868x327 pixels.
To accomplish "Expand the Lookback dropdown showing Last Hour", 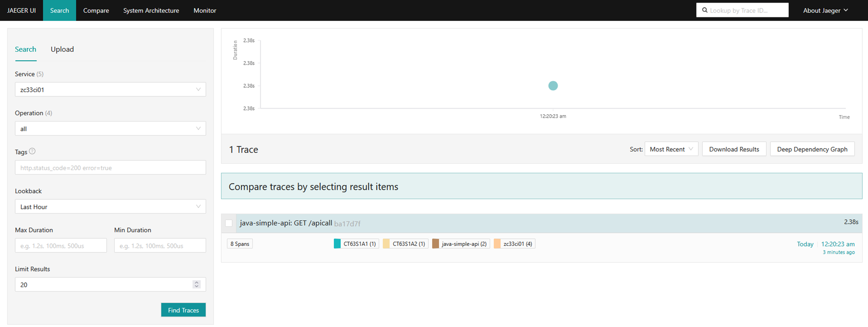I will tap(110, 207).
